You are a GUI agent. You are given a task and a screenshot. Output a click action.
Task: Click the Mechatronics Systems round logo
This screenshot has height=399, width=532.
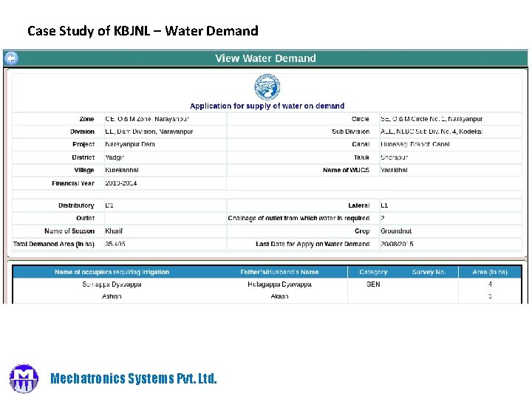[24, 378]
